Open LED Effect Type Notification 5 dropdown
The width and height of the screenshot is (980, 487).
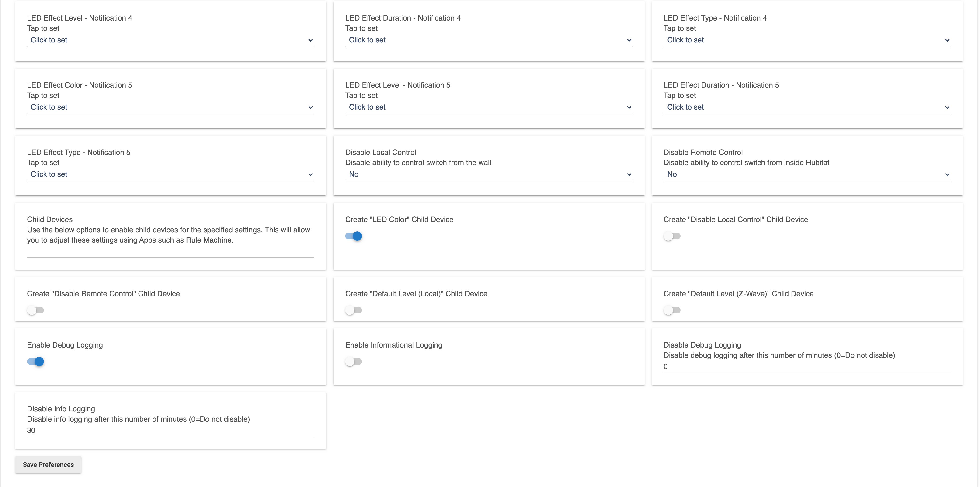[170, 174]
